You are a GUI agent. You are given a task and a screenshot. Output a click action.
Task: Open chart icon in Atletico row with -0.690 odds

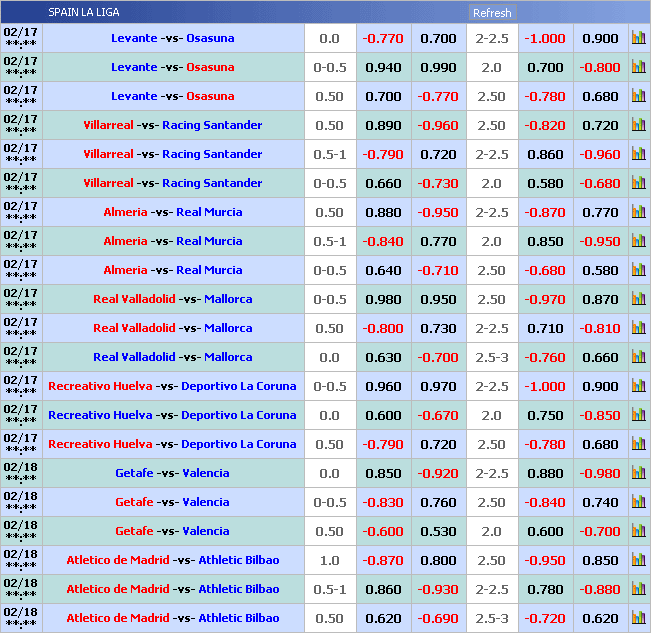pyautogui.click(x=638, y=618)
